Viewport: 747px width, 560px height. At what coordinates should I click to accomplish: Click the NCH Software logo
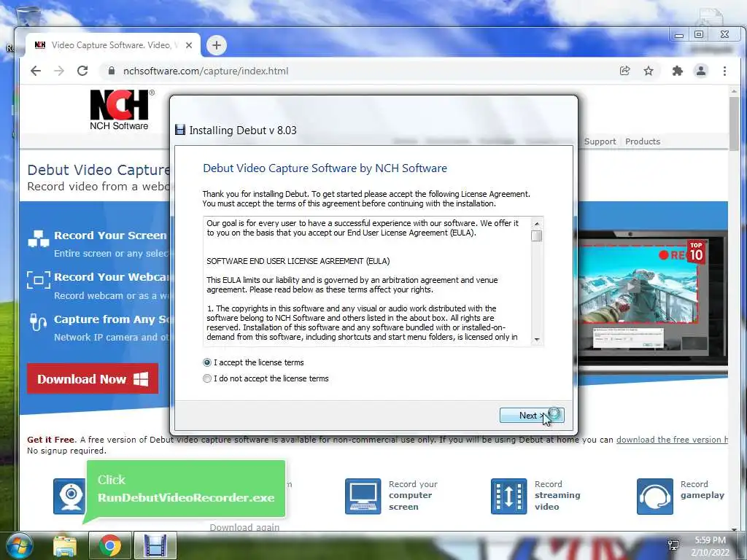pos(121,109)
